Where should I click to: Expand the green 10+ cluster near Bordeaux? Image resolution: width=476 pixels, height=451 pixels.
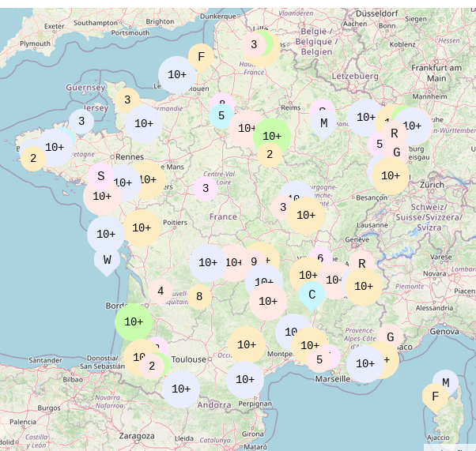[x=134, y=321]
